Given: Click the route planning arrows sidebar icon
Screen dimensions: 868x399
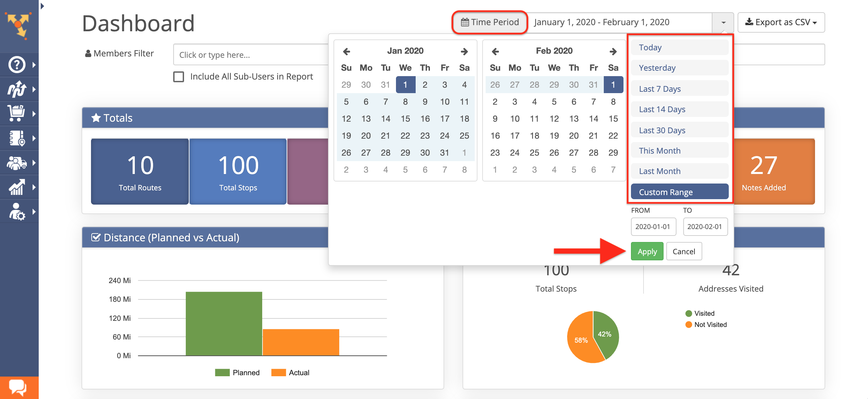Looking at the screenshot, I should point(17,89).
